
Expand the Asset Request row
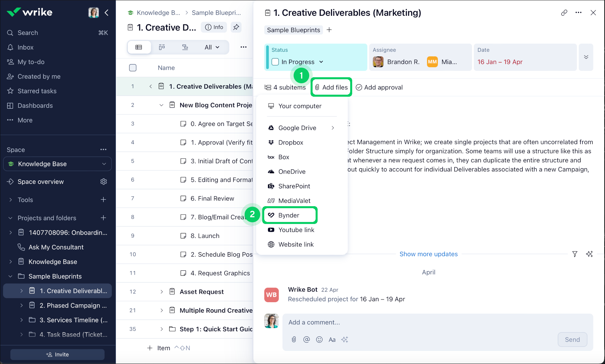[x=161, y=292]
